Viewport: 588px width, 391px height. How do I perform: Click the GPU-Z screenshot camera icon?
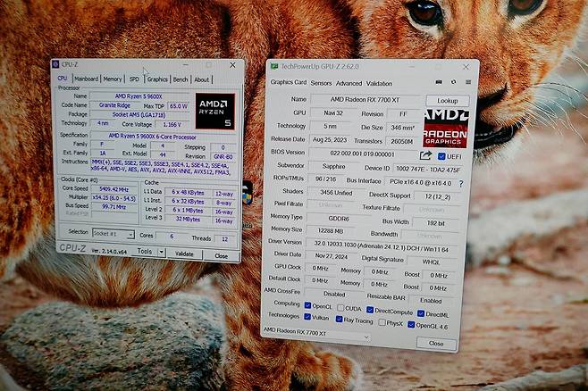click(x=439, y=83)
